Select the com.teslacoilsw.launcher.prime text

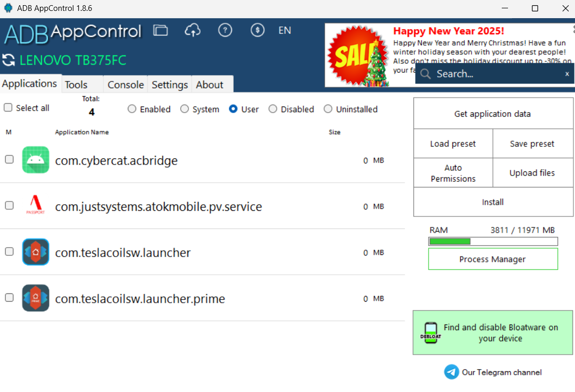[140, 299]
